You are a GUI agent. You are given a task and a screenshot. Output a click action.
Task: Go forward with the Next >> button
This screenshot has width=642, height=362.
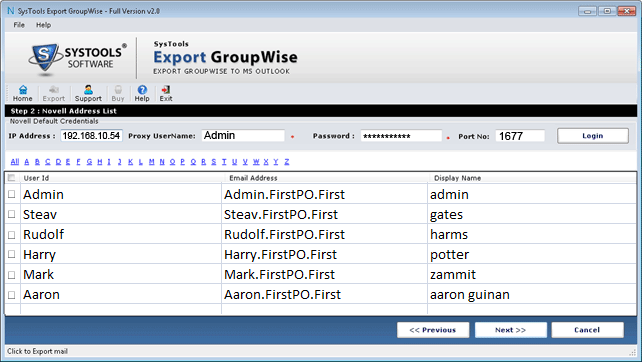511,330
